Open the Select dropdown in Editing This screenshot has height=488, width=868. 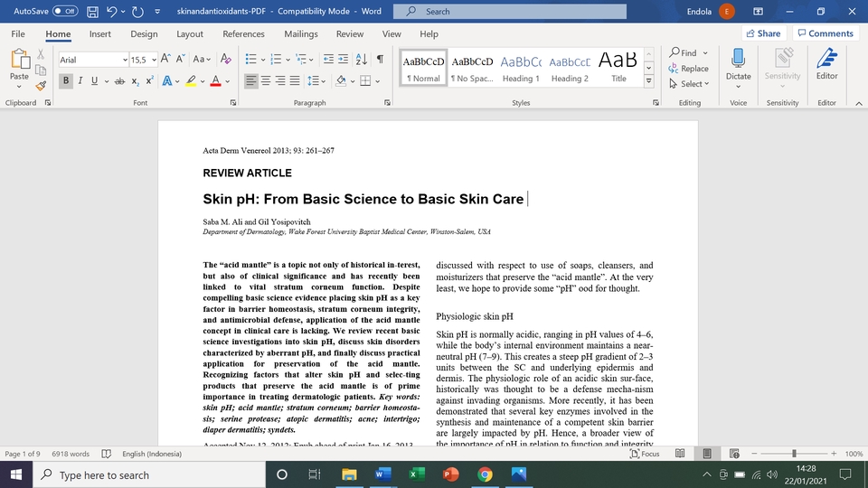coord(689,83)
